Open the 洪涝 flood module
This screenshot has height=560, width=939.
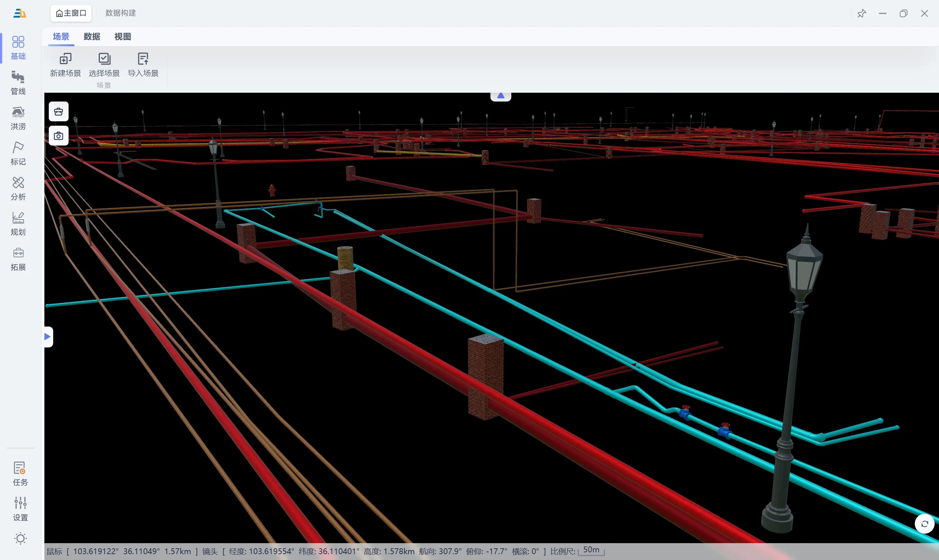pyautogui.click(x=18, y=118)
